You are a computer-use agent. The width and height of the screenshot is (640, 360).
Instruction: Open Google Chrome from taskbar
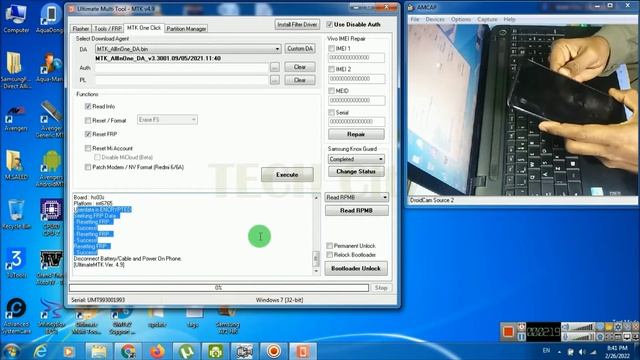click(128, 351)
